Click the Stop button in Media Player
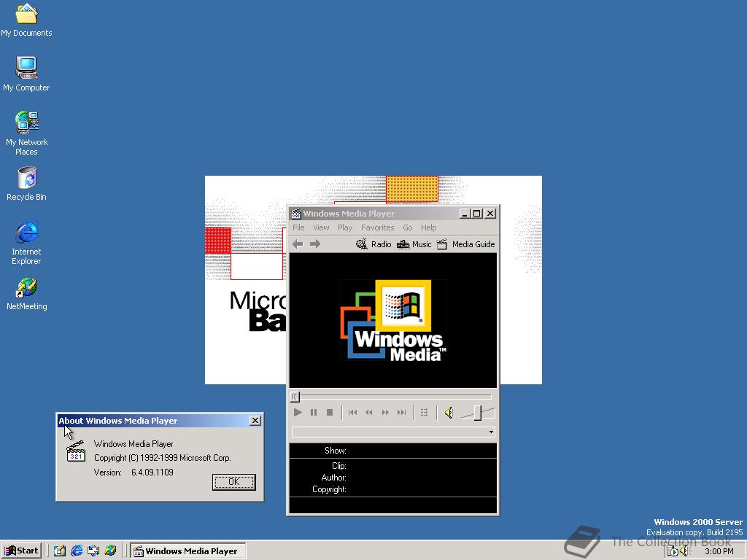Viewport: 747px width, 560px height. [329, 413]
